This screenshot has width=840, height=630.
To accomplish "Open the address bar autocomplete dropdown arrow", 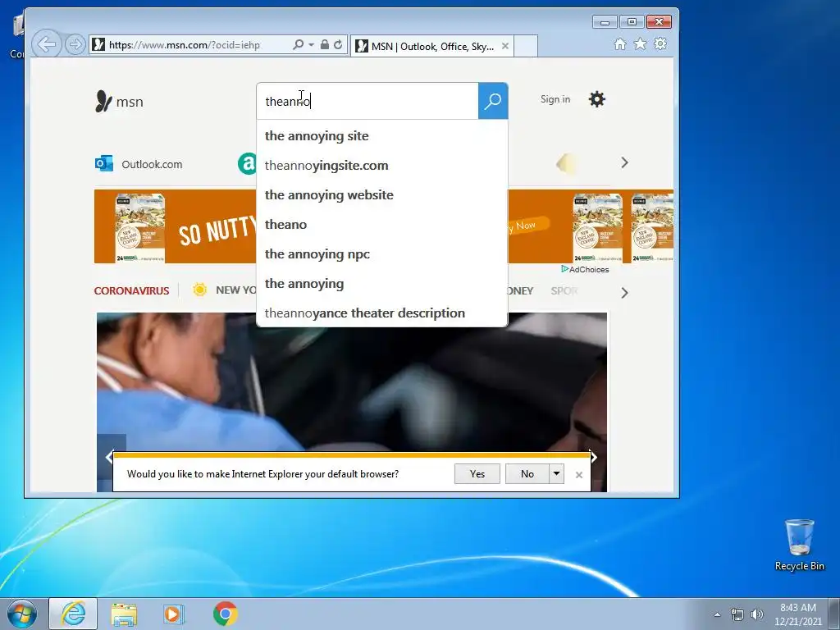I will click(x=311, y=45).
